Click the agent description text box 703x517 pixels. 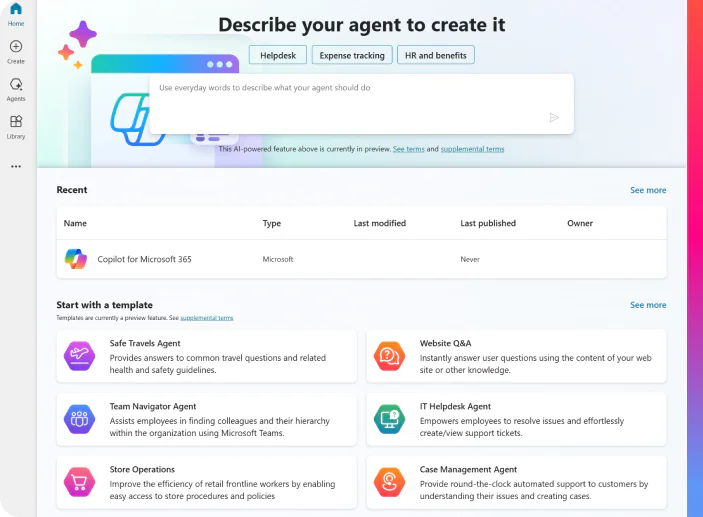tap(361, 104)
